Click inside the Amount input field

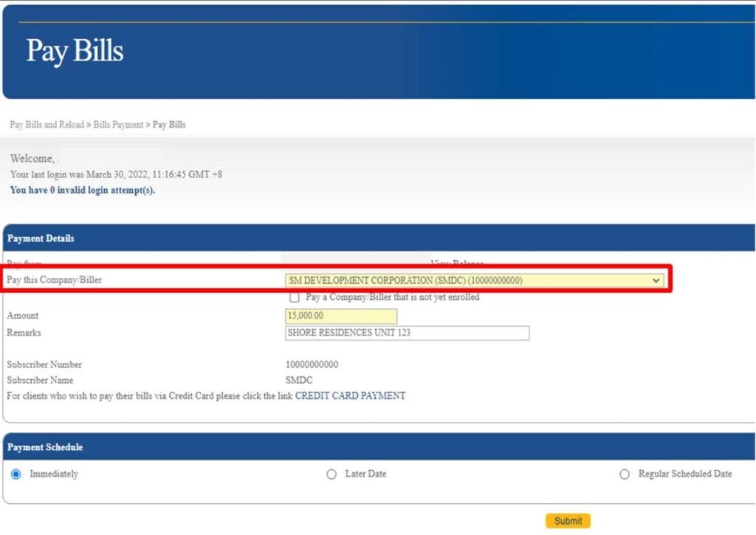click(340, 316)
